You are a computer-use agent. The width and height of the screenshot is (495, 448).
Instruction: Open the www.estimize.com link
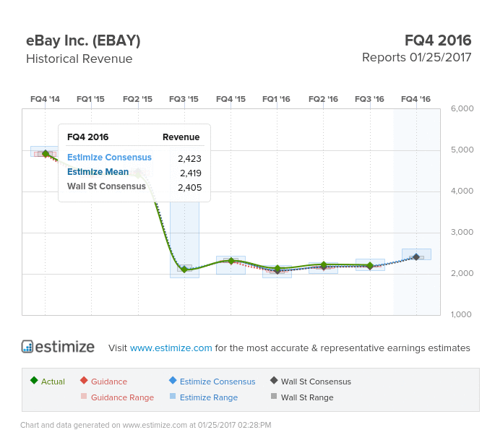(x=171, y=348)
